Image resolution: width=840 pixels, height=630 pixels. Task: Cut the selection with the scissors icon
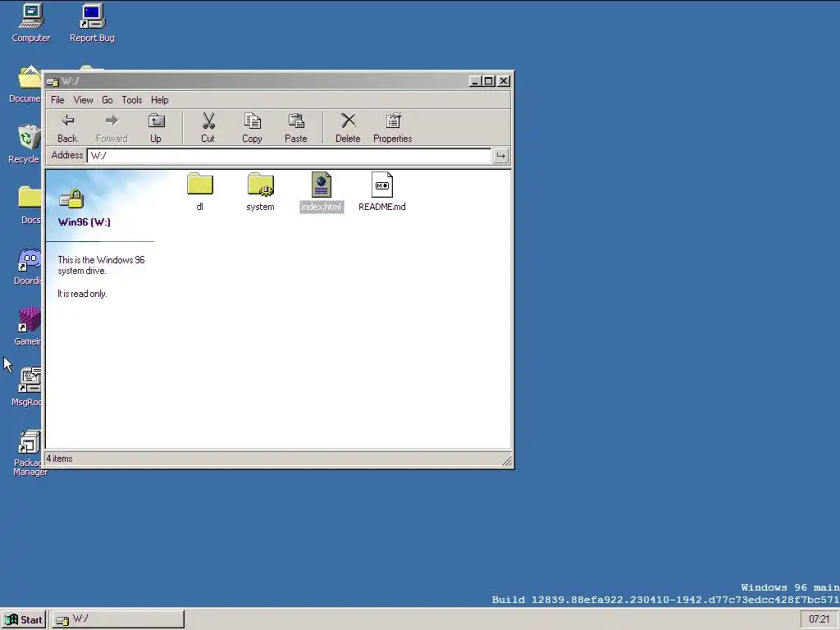point(208,128)
